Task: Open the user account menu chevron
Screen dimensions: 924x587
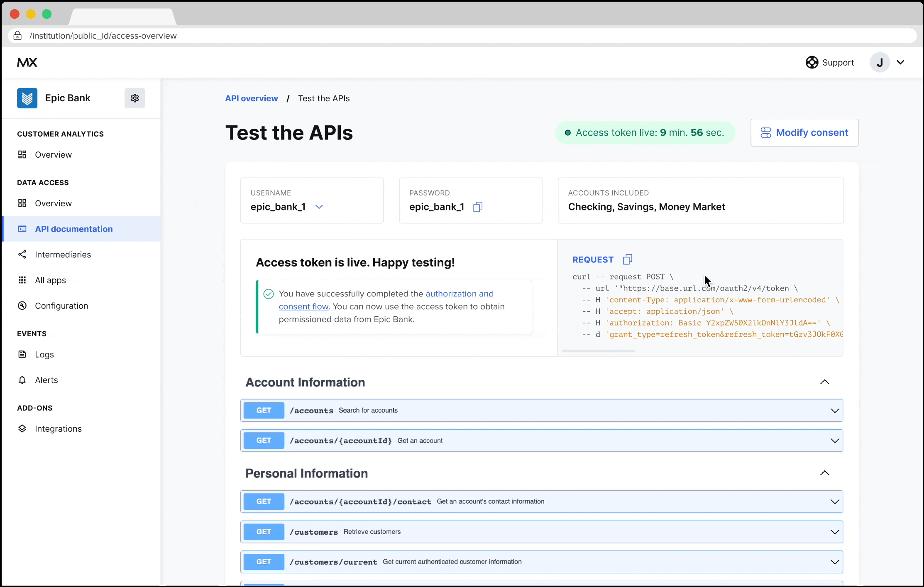Action: [900, 62]
